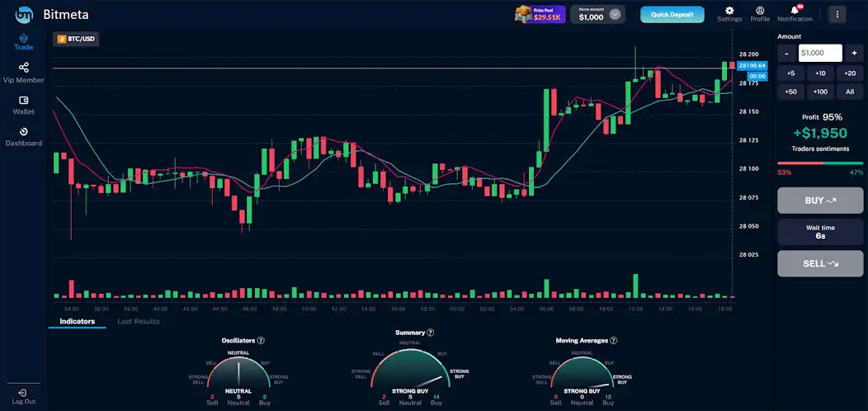This screenshot has height=411, width=868.
Task: Open the three-dot more options menu
Action: [838, 14]
